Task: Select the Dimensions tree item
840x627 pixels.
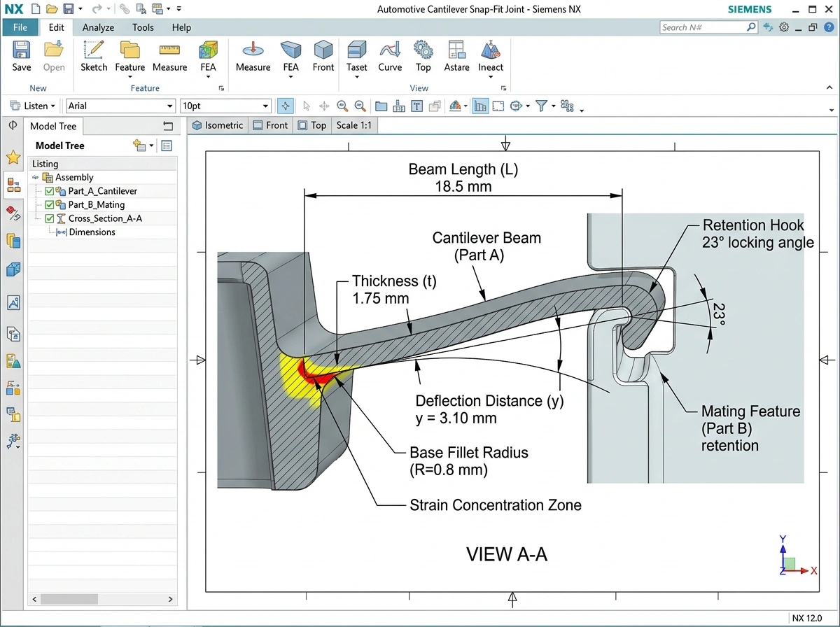Action: point(92,232)
